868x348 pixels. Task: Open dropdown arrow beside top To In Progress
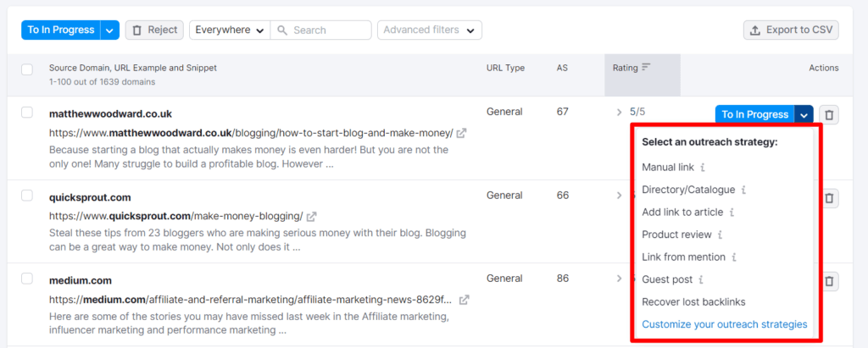click(109, 30)
